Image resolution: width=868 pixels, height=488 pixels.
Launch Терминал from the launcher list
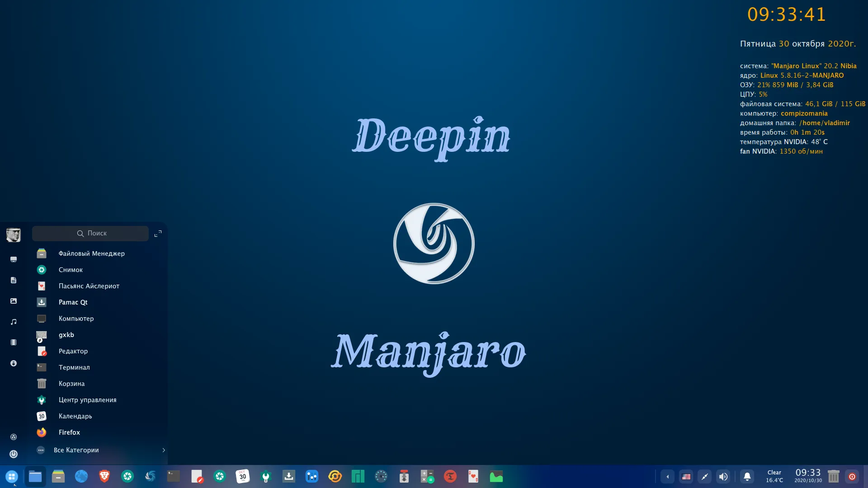[x=98, y=367]
